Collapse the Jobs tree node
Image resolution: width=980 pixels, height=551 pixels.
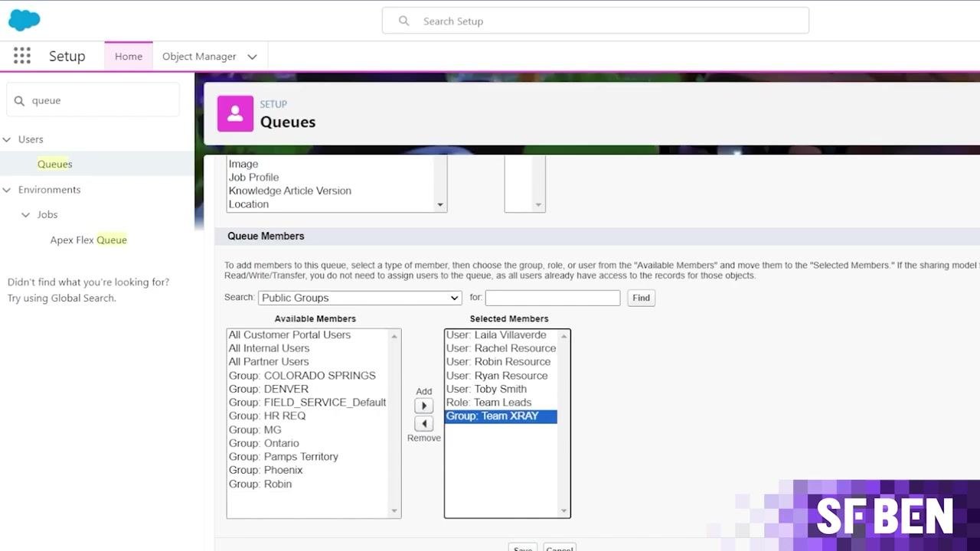[25, 215]
